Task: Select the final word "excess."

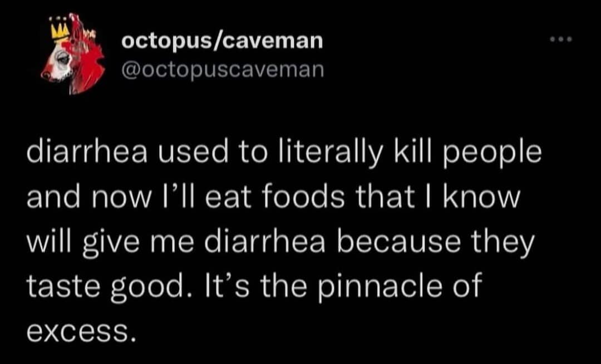Action: pos(81,332)
